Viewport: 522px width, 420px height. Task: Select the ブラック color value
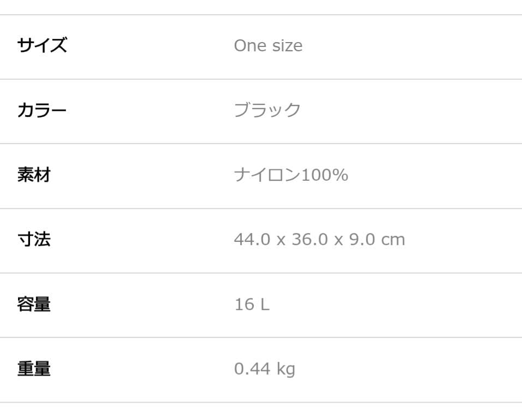(268, 110)
